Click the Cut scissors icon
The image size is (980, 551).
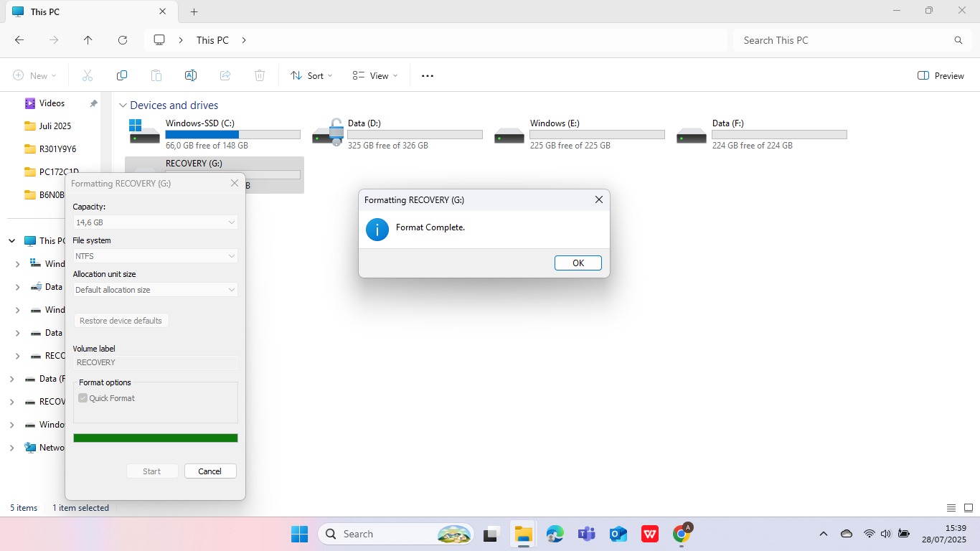point(88,75)
